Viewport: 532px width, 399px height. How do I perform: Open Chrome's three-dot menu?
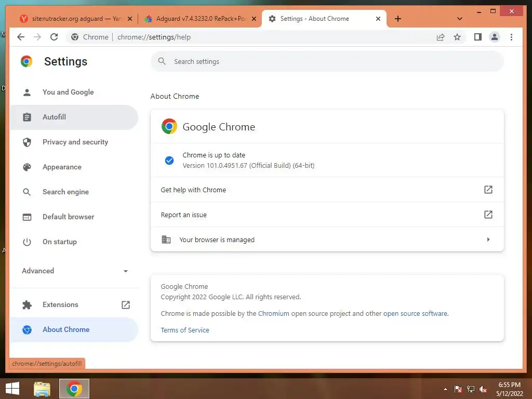(511, 37)
